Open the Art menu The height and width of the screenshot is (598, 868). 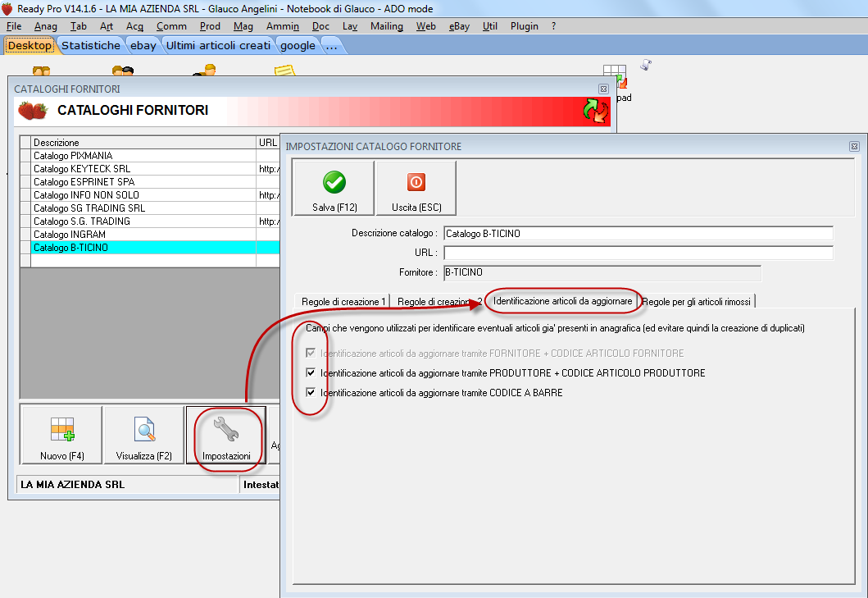[107, 26]
